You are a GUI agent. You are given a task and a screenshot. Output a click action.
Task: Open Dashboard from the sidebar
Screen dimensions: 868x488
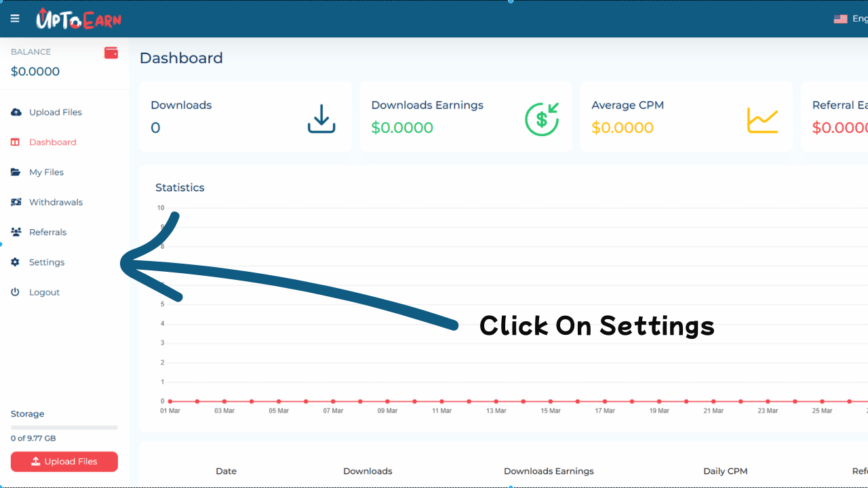(x=52, y=142)
